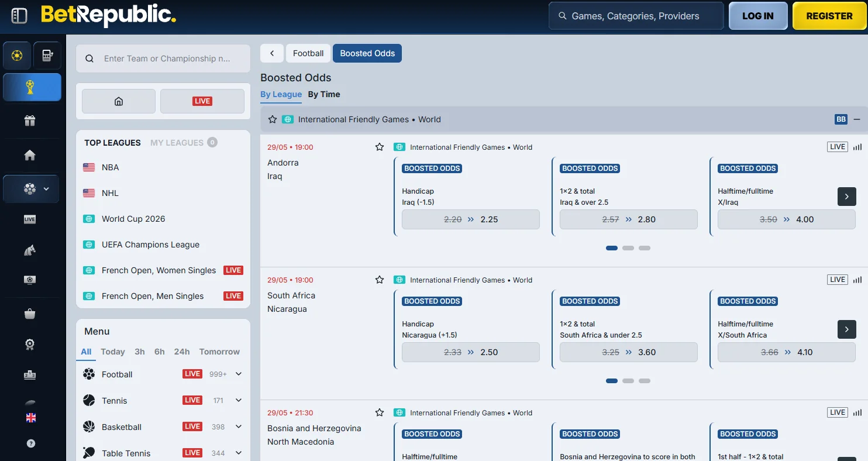Open the casino slot machine icon
The image size is (868, 461).
click(47, 56)
